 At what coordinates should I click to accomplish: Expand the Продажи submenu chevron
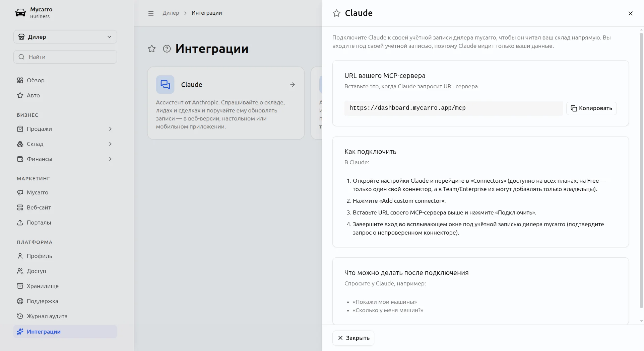pos(110,129)
